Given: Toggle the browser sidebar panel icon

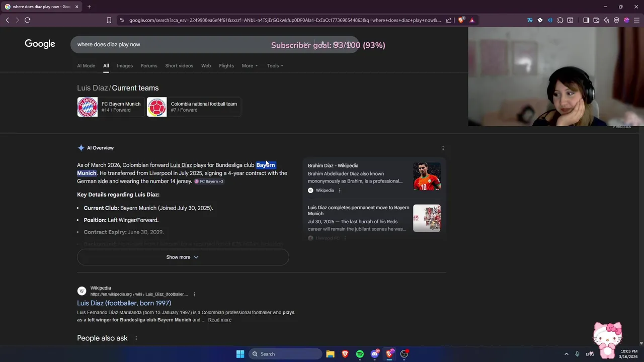Looking at the screenshot, I should pos(586,20).
